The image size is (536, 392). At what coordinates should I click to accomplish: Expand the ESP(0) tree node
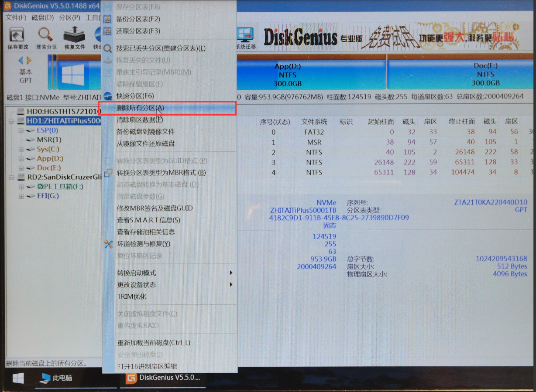click(x=21, y=130)
